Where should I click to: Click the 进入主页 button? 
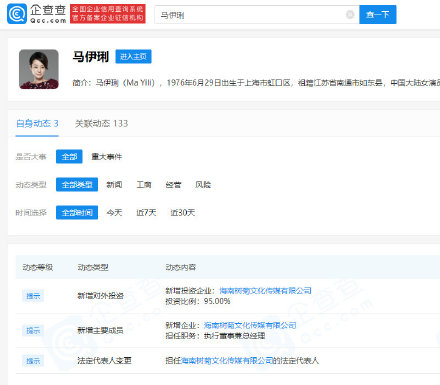click(x=133, y=57)
